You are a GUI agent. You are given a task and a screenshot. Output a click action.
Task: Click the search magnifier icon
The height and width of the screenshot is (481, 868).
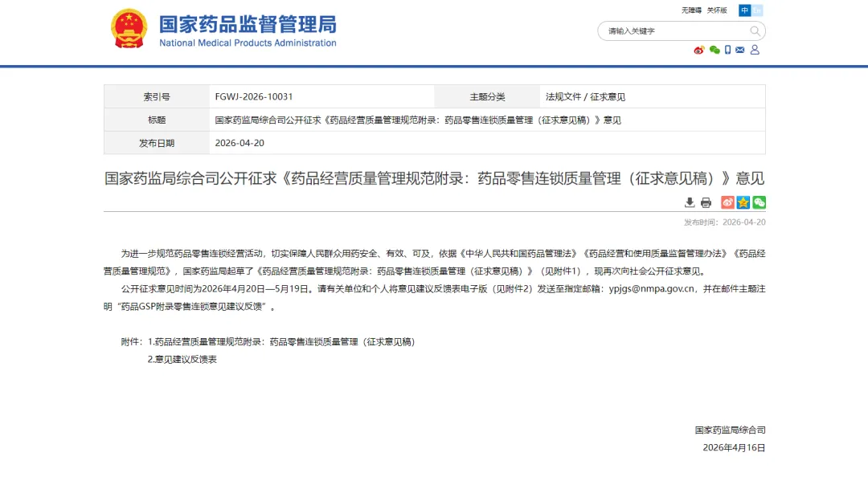(754, 31)
